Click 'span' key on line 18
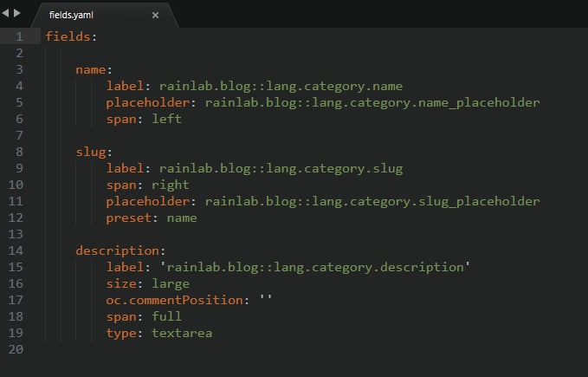This screenshot has width=588, height=377. [x=121, y=317]
